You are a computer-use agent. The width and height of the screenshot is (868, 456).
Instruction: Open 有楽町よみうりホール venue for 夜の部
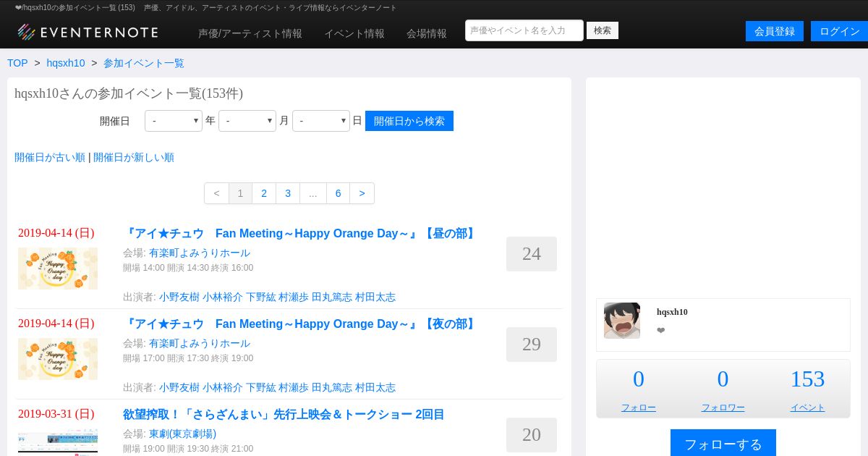(x=200, y=343)
